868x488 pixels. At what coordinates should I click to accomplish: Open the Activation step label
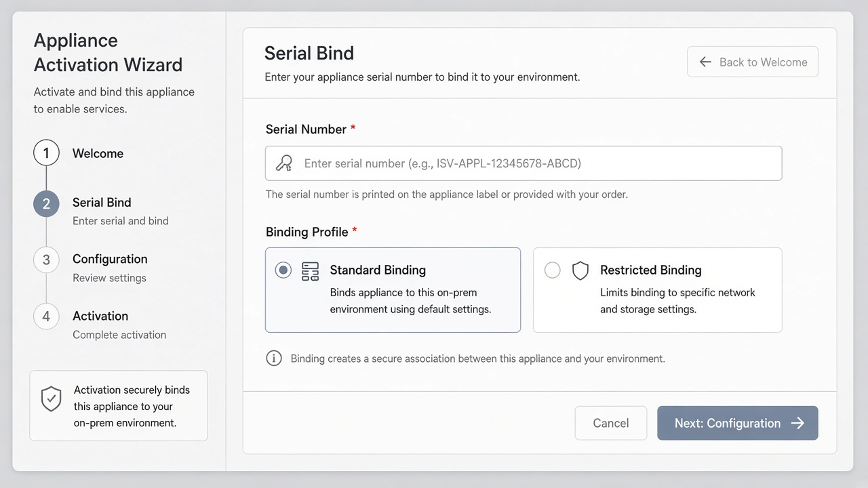click(100, 316)
